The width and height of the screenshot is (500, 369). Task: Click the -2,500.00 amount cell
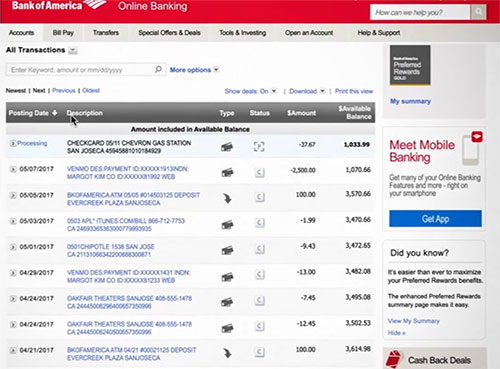point(303,170)
